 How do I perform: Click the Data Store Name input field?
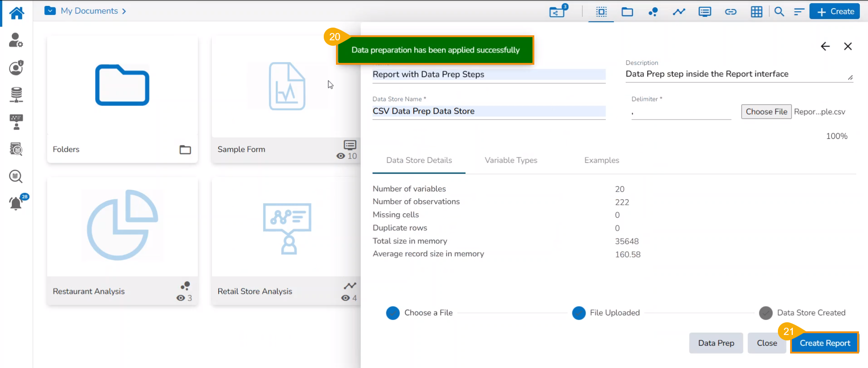(489, 111)
